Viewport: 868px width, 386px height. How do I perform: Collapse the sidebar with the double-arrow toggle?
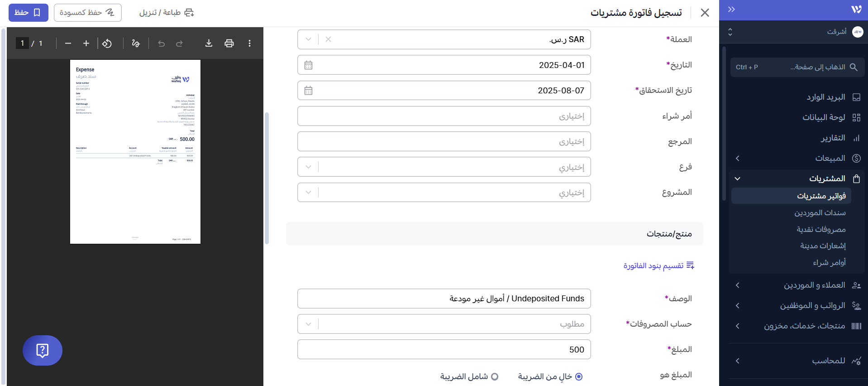pyautogui.click(x=731, y=10)
